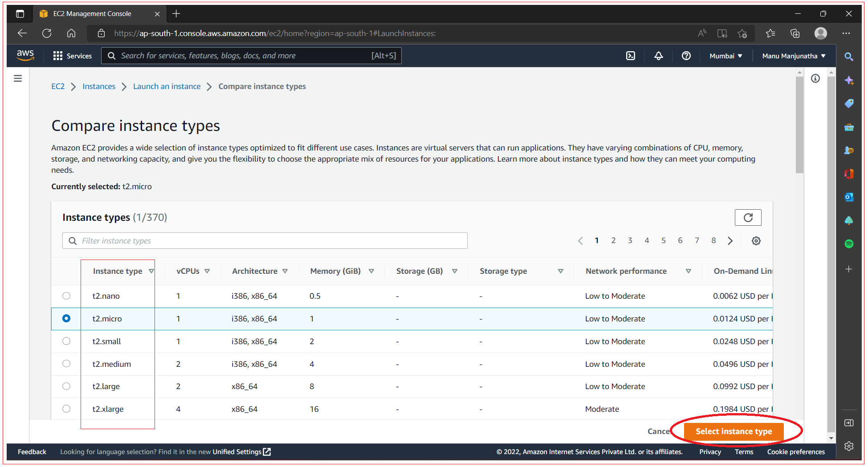Screen dimensions: 868x467
Task: Select the t2.small radio button
Action: click(66, 341)
